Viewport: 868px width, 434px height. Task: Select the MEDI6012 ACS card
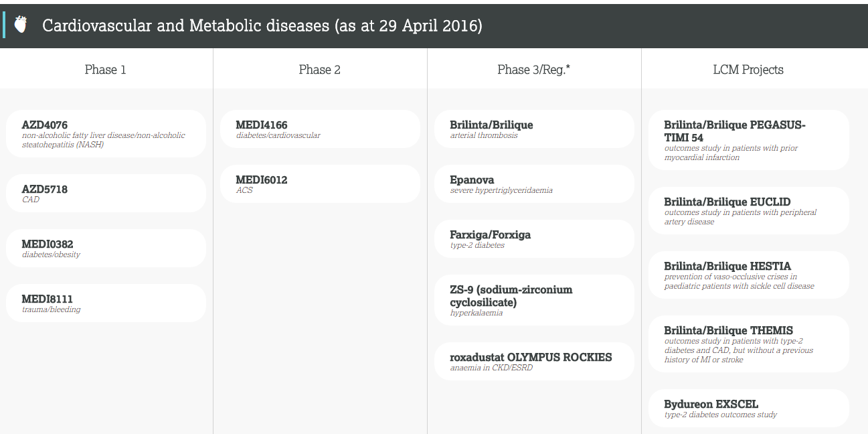[321, 184]
